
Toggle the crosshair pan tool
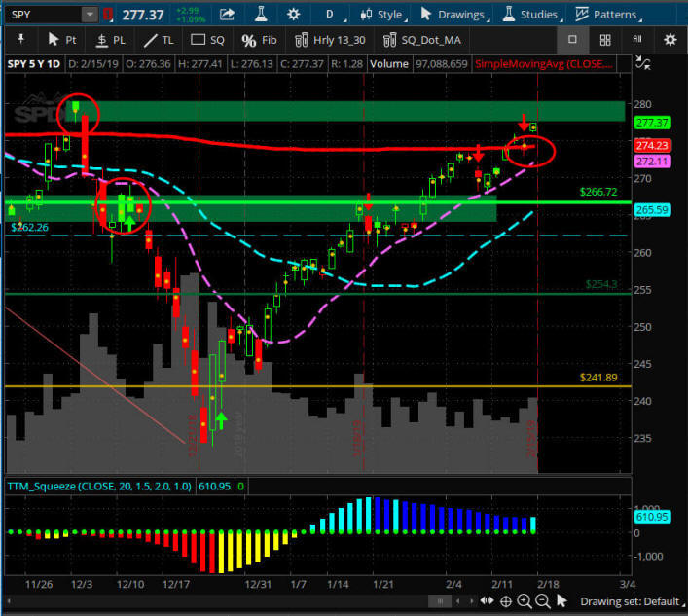(505, 601)
